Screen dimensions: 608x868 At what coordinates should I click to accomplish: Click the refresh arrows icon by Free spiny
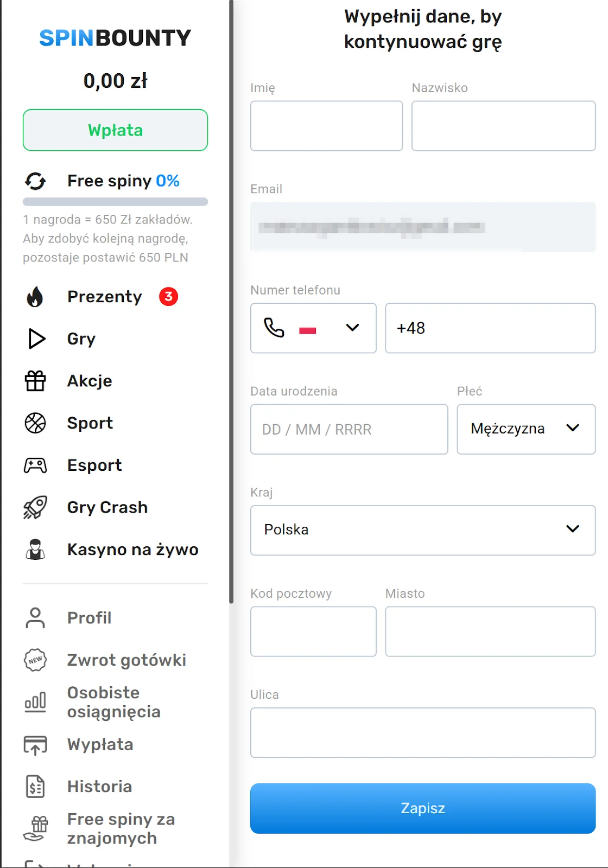[35, 181]
